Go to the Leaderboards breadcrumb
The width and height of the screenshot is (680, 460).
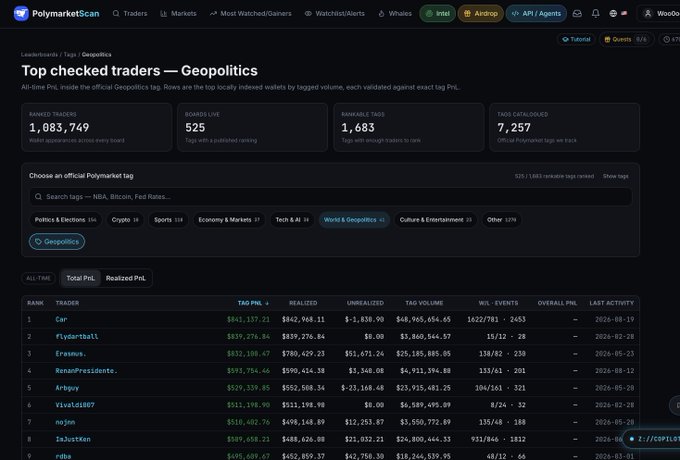[x=39, y=55]
